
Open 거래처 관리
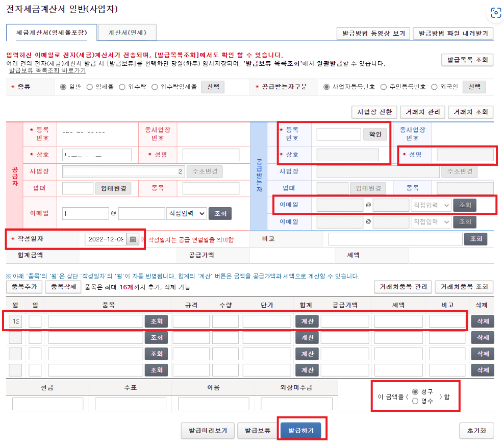coord(422,112)
